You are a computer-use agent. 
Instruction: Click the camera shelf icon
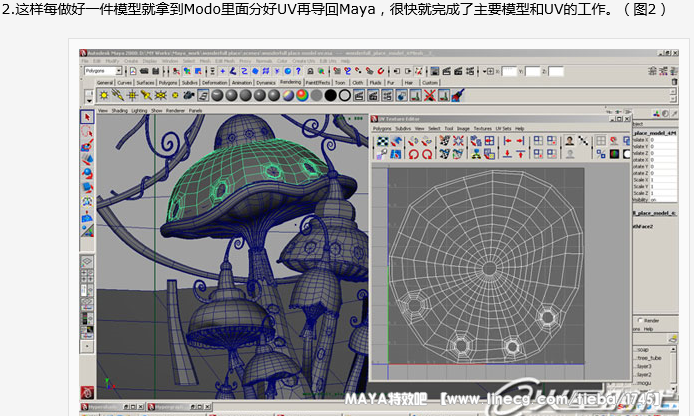point(189,95)
